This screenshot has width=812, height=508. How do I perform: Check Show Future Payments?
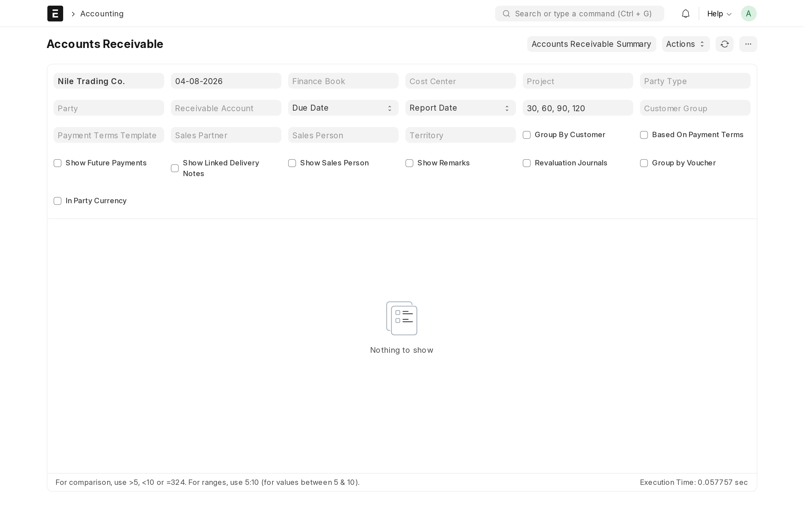click(x=58, y=163)
